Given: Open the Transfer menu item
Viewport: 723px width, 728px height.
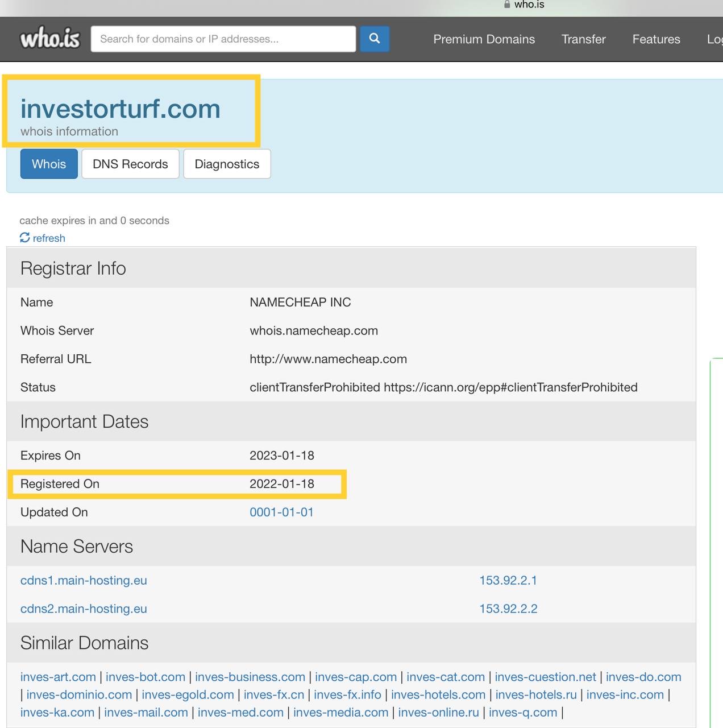Looking at the screenshot, I should [583, 39].
